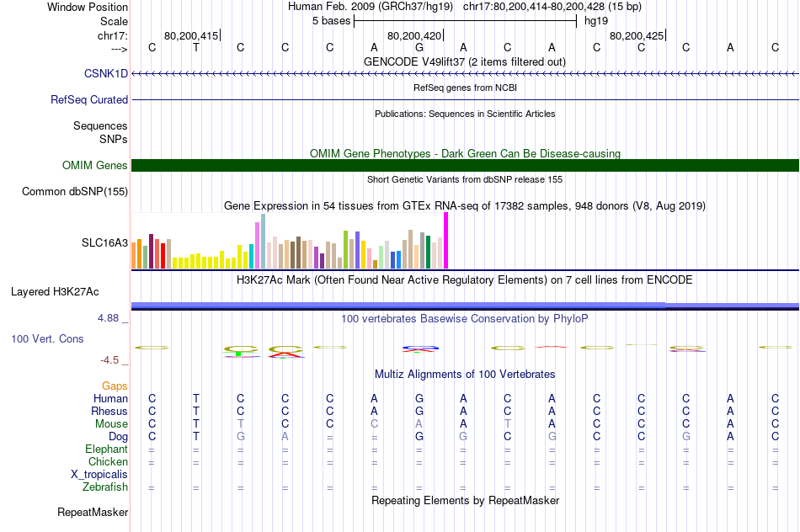This screenshot has width=800, height=532.
Task: Click the hg19 label beside scale bar
Action: [x=596, y=21]
